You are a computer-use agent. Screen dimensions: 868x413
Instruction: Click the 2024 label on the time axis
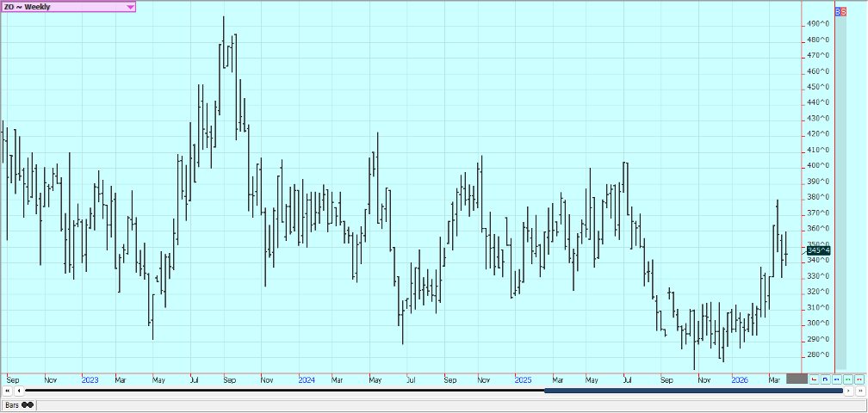point(307,379)
